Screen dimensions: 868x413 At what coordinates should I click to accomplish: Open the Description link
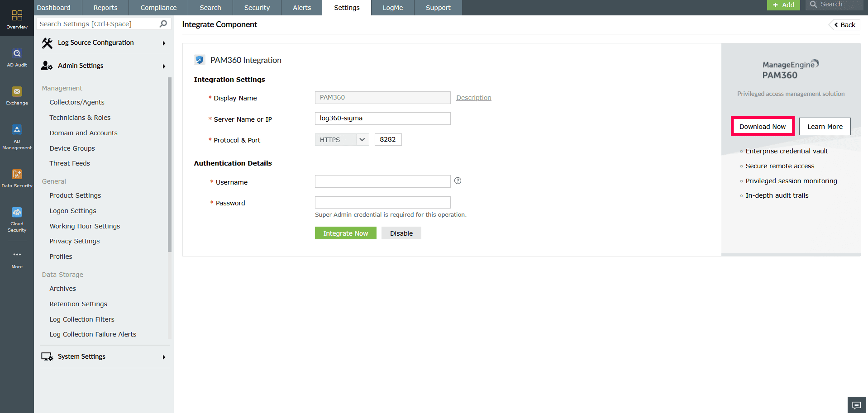pos(474,98)
